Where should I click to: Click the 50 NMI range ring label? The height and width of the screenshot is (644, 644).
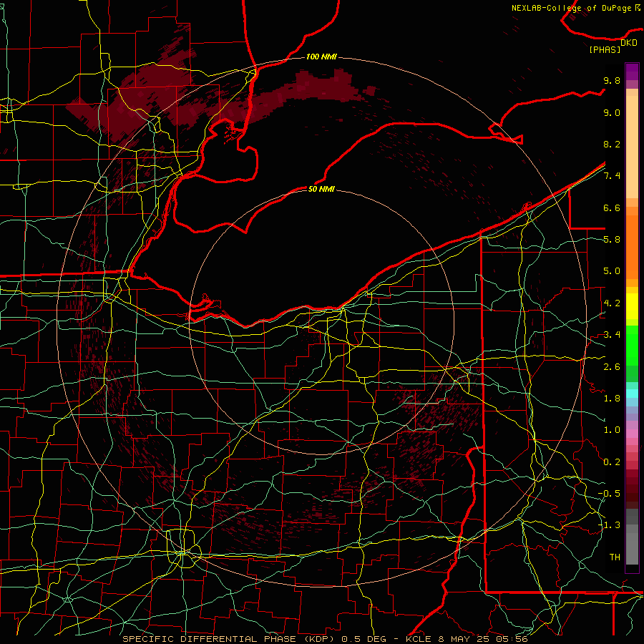321,189
